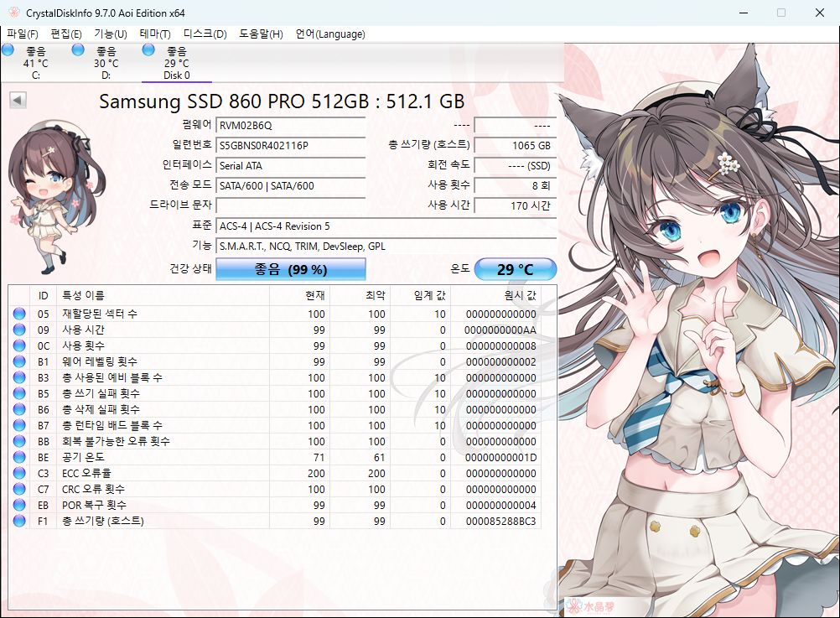The width and height of the screenshot is (840, 618).
Task: Click the 좋음 (99%) health status button
Action: [x=290, y=268]
